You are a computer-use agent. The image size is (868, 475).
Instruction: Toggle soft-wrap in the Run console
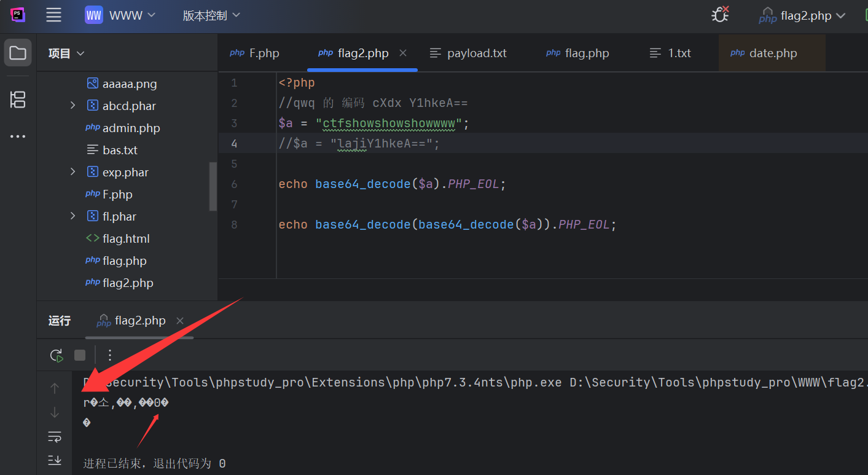point(55,436)
